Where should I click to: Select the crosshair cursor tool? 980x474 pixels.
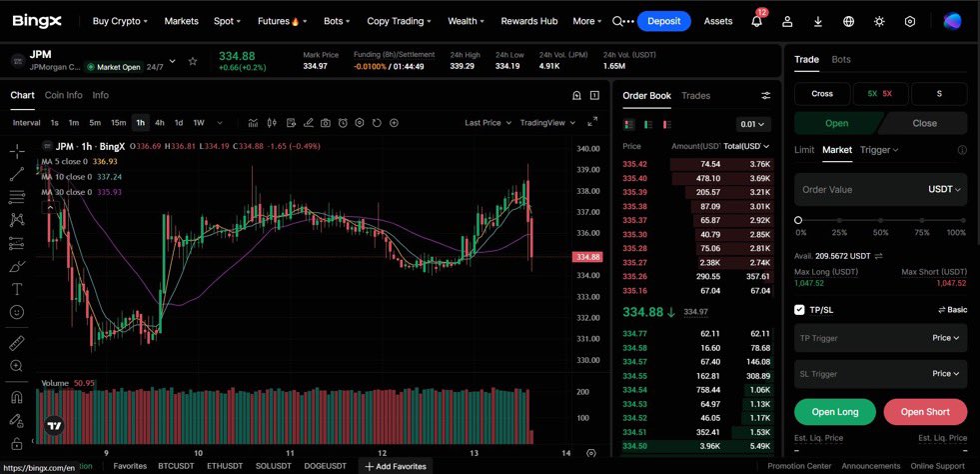tap(17, 150)
